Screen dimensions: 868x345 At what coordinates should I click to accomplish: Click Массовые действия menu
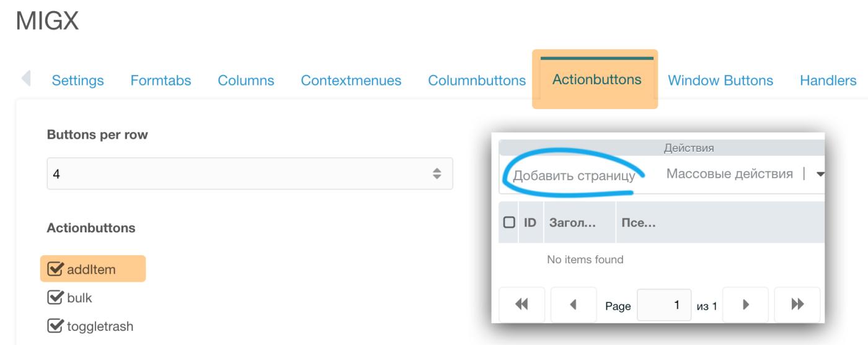(x=730, y=174)
